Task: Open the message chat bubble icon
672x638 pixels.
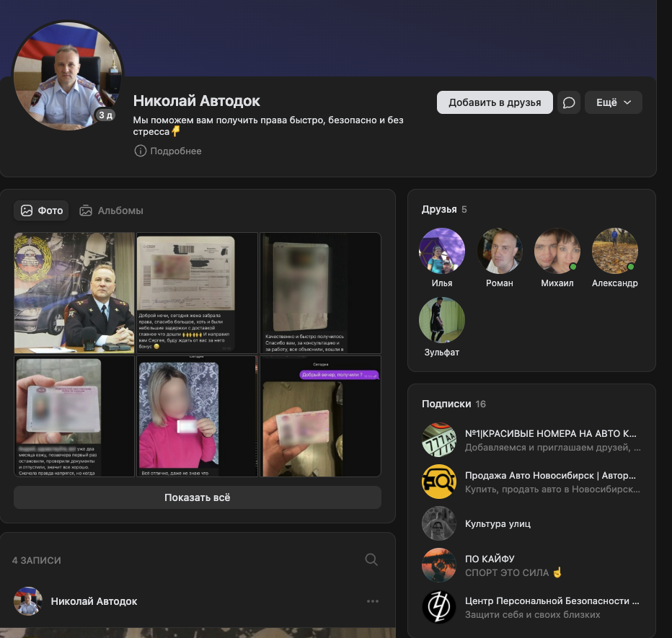Action: (569, 102)
